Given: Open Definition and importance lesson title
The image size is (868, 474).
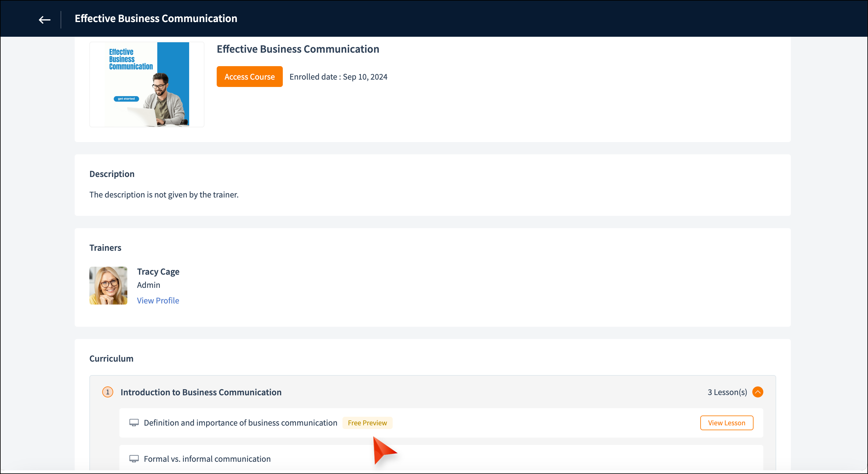Looking at the screenshot, I should pos(240,423).
